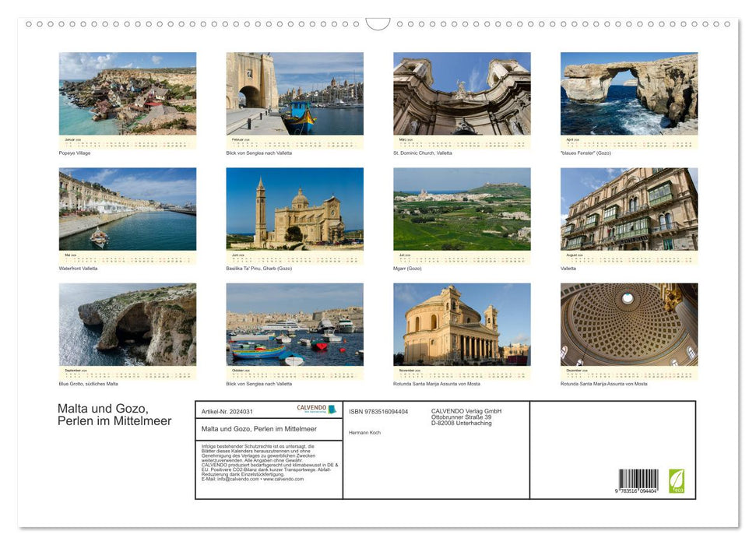This screenshot has width=756, height=545.
Task: Select the Waterfront Valletta May image
Action: point(128,210)
